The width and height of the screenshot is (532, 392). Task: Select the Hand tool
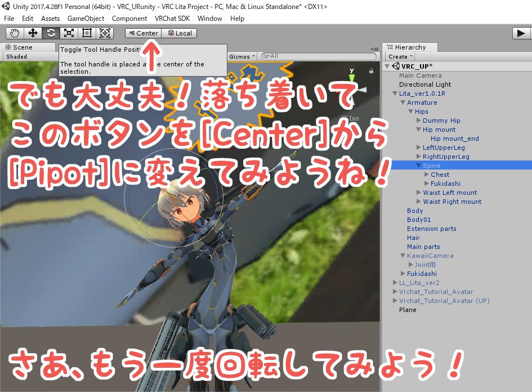pyautogui.click(x=15, y=33)
